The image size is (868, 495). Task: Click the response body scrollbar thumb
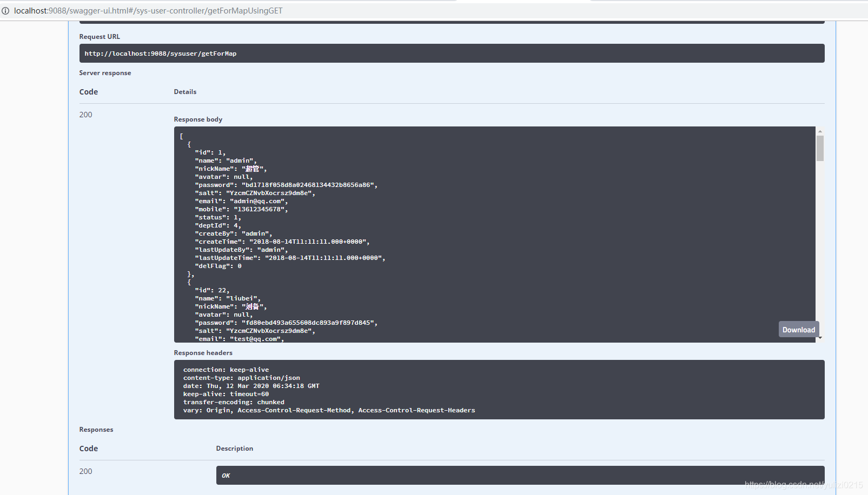pos(820,148)
